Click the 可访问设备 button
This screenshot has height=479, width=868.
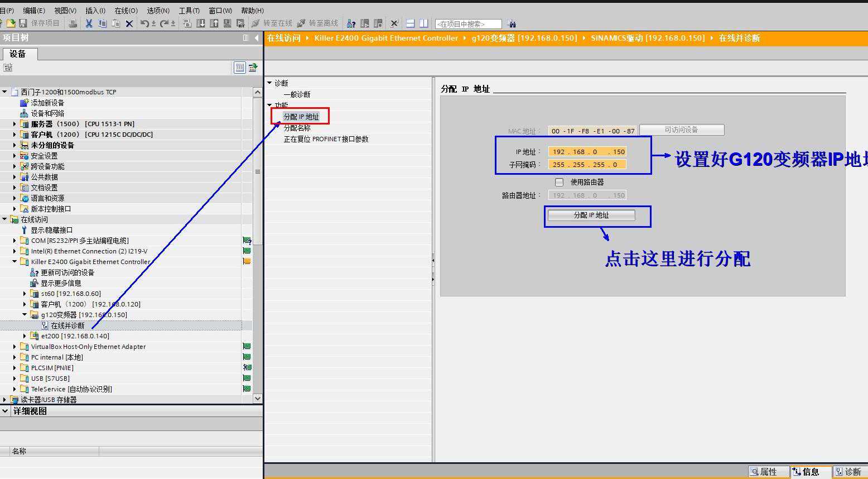pyautogui.click(x=681, y=130)
